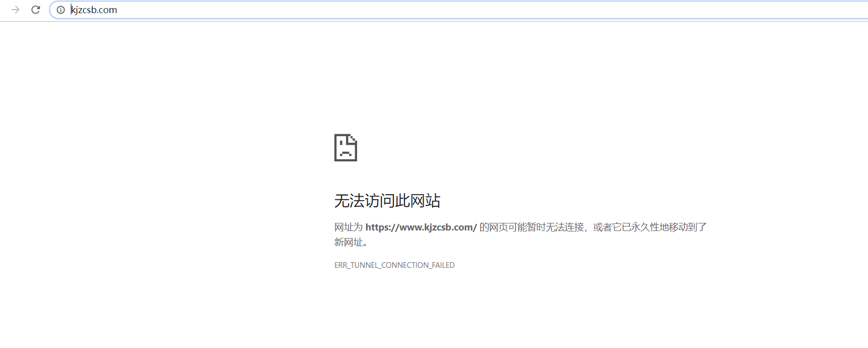Click the forward navigation arrow
This screenshot has width=868, height=348.
click(16, 10)
